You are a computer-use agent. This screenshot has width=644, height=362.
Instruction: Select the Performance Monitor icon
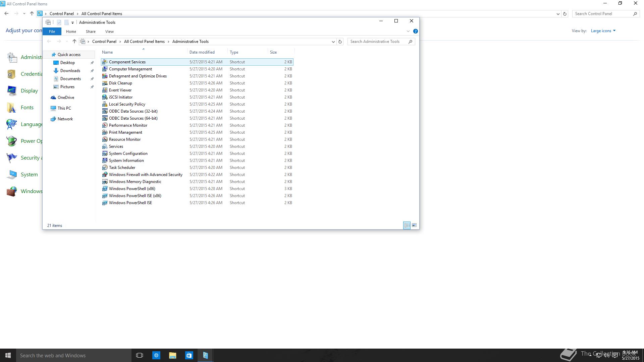pyautogui.click(x=105, y=125)
